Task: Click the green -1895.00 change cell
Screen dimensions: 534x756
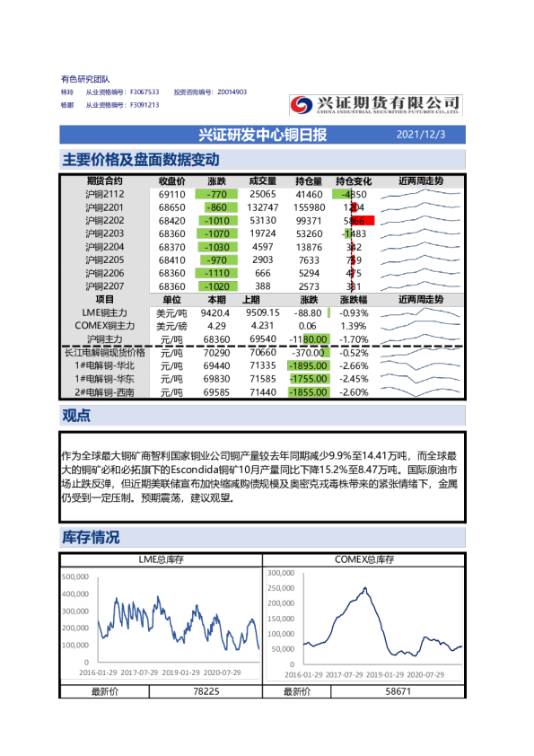Action: click(x=309, y=366)
